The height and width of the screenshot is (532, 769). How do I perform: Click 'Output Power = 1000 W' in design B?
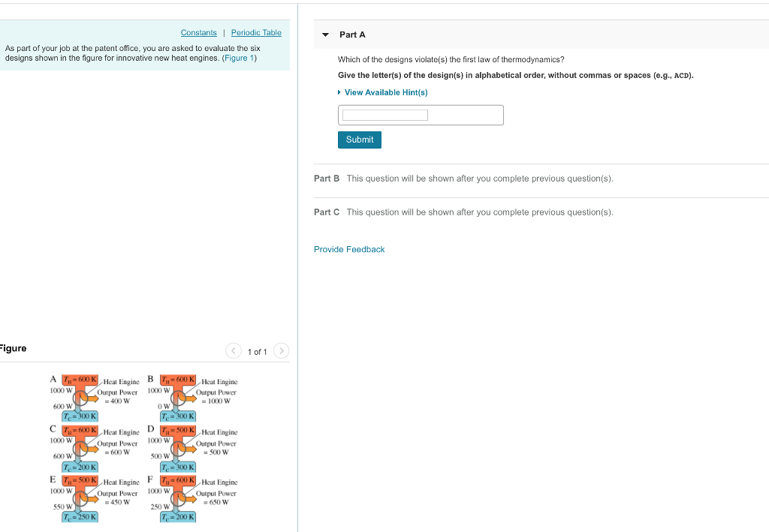[216, 397]
